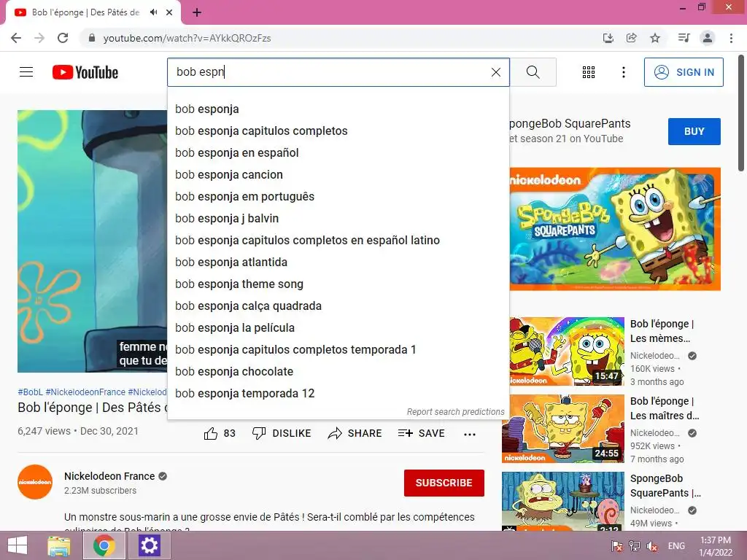
Task: Click the magnifier search button
Action: coord(533,72)
